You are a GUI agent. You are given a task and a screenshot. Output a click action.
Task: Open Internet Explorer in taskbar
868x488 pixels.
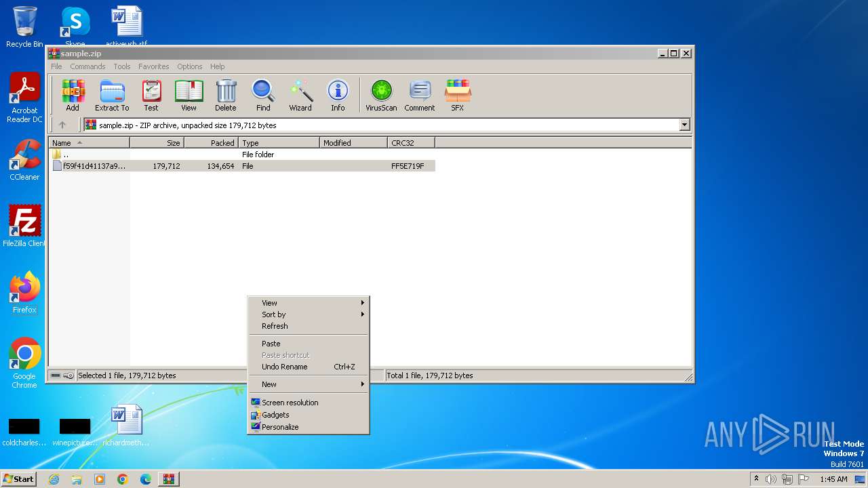(x=54, y=479)
